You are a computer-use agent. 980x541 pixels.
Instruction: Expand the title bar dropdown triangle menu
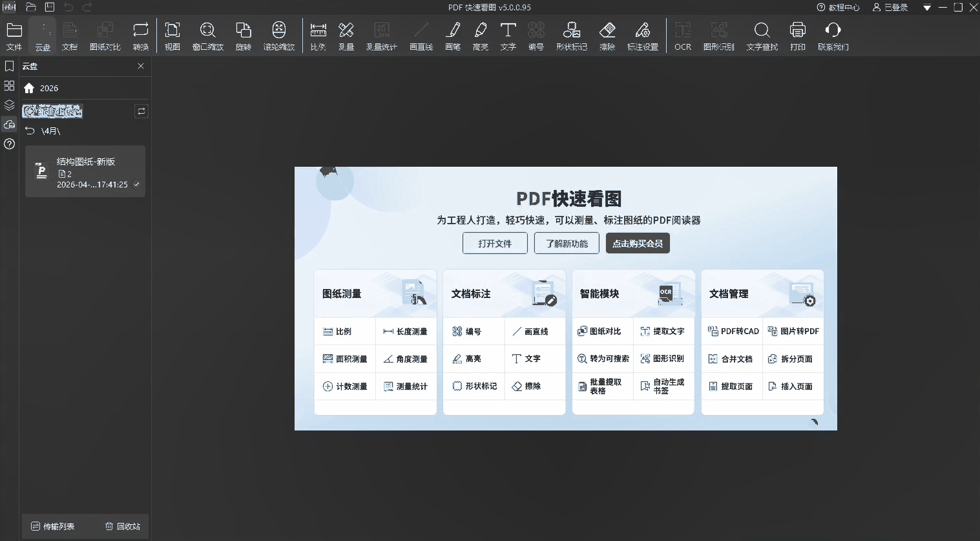[x=927, y=8]
